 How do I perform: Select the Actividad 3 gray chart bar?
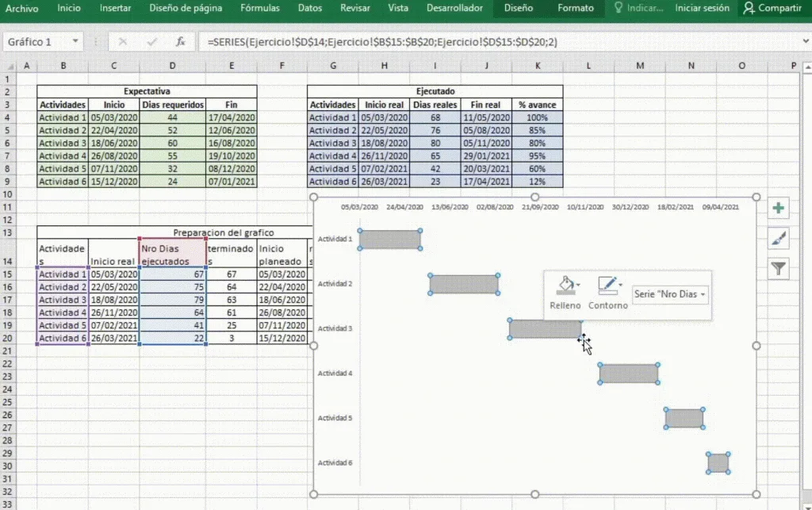pos(546,329)
